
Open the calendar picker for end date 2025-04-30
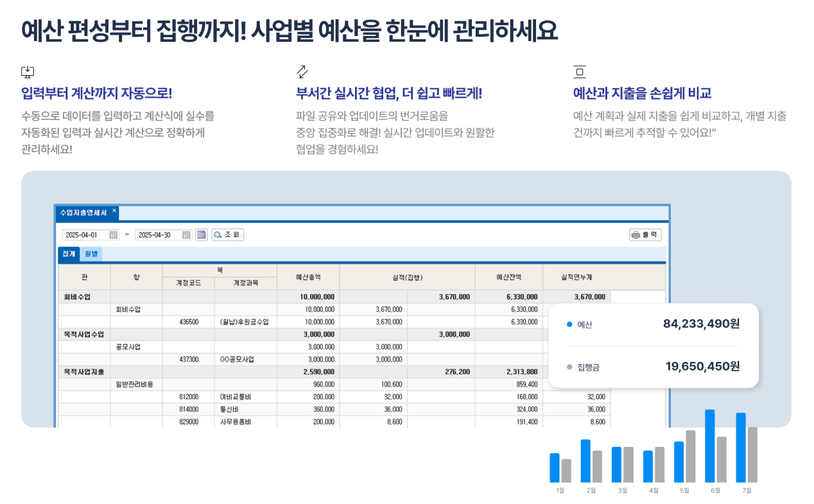(187, 235)
